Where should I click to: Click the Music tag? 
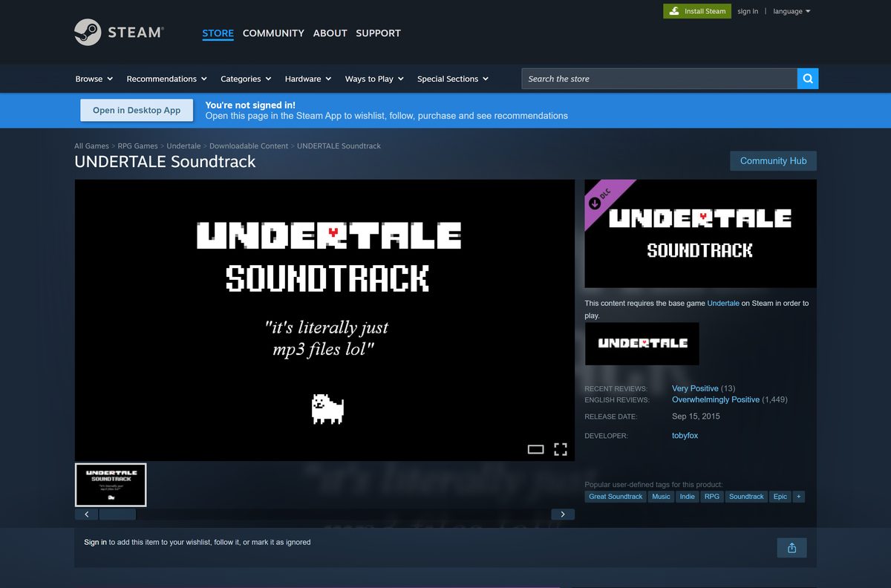click(x=661, y=497)
